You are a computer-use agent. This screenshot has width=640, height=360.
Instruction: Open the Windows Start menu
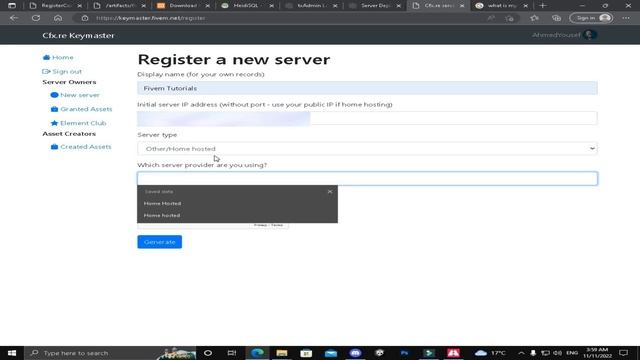click(x=12, y=353)
